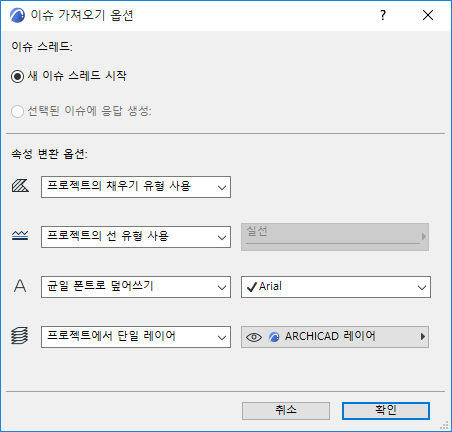Viewport: 452px width, 432px height.
Task: Select 새 이슈 스레드 시작 radio button
Action: pos(17,76)
